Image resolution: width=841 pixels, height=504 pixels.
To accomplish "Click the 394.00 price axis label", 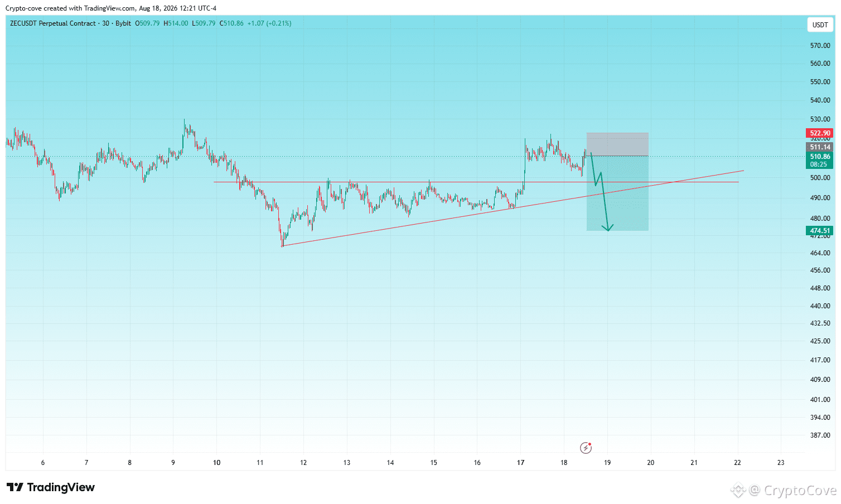I will (820, 418).
